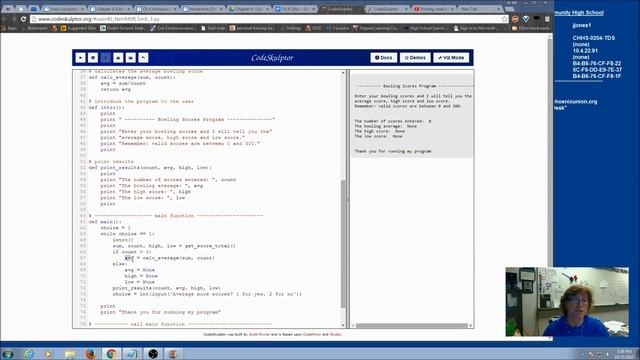Open the Desert Schools Federal bookmark
640x360 pixels.
click(x=122, y=28)
